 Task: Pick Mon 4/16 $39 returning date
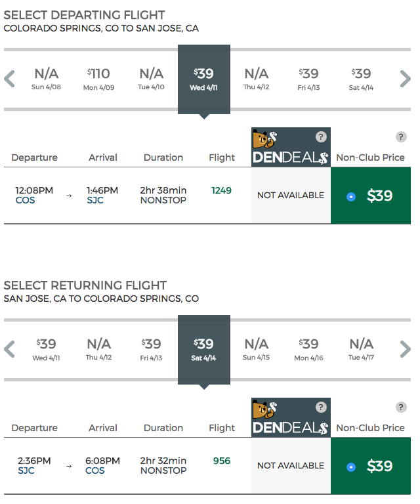308,349
